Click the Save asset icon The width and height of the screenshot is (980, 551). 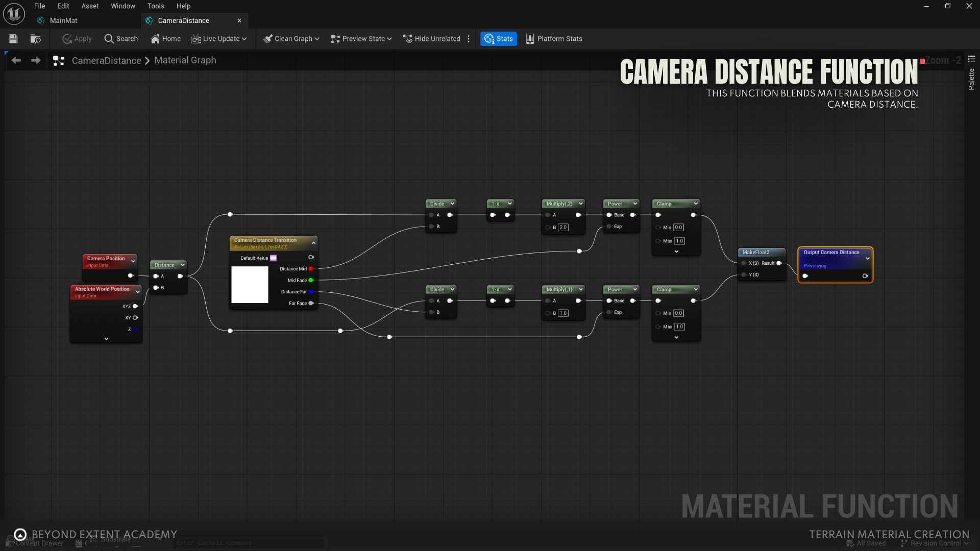(13, 39)
